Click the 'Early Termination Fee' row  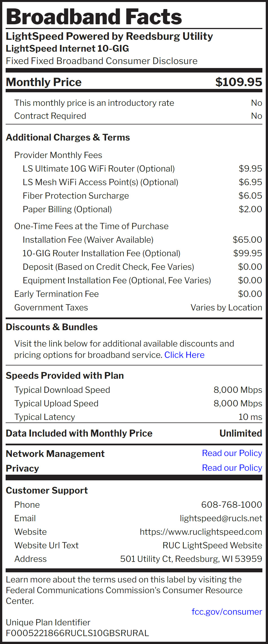pyautogui.click(x=56, y=294)
